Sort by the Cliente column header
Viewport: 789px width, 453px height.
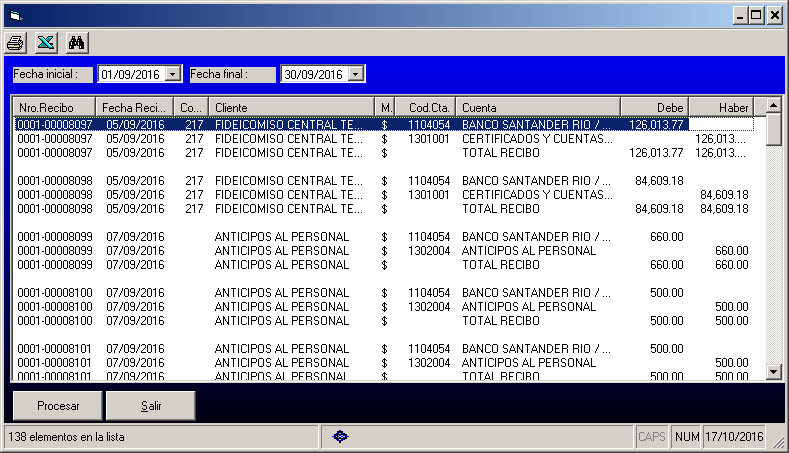click(x=291, y=107)
